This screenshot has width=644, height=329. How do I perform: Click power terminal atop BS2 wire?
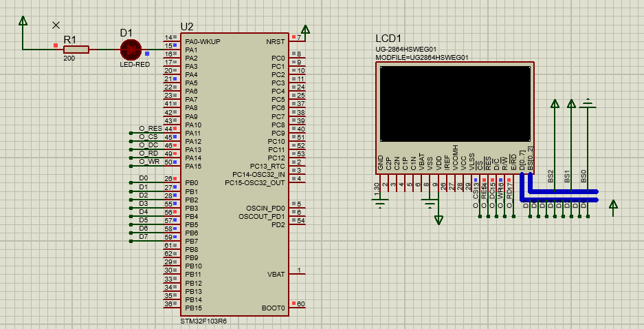point(555,104)
